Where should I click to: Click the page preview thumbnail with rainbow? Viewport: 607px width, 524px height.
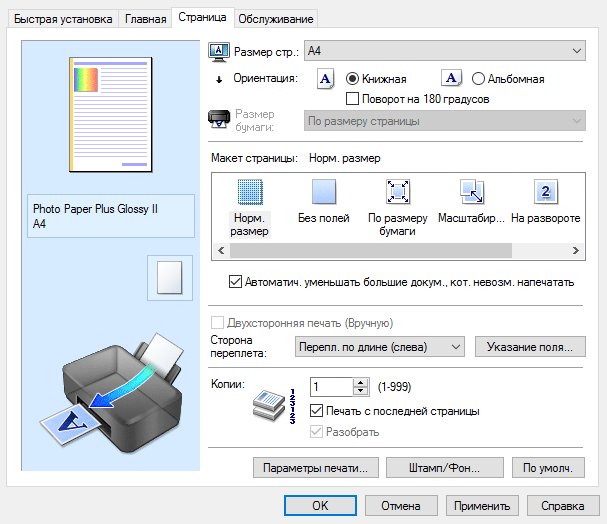click(111, 115)
